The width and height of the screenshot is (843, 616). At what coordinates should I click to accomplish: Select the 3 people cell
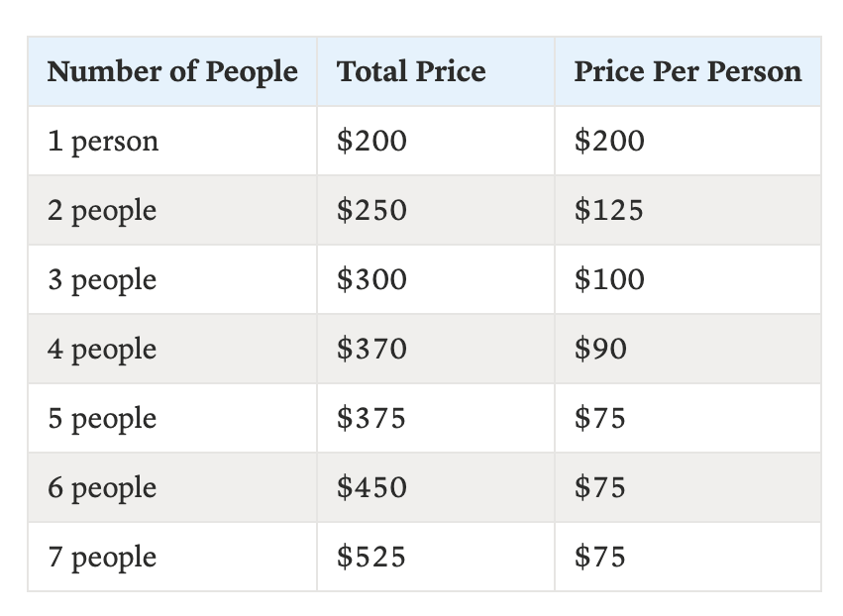(x=172, y=279)
